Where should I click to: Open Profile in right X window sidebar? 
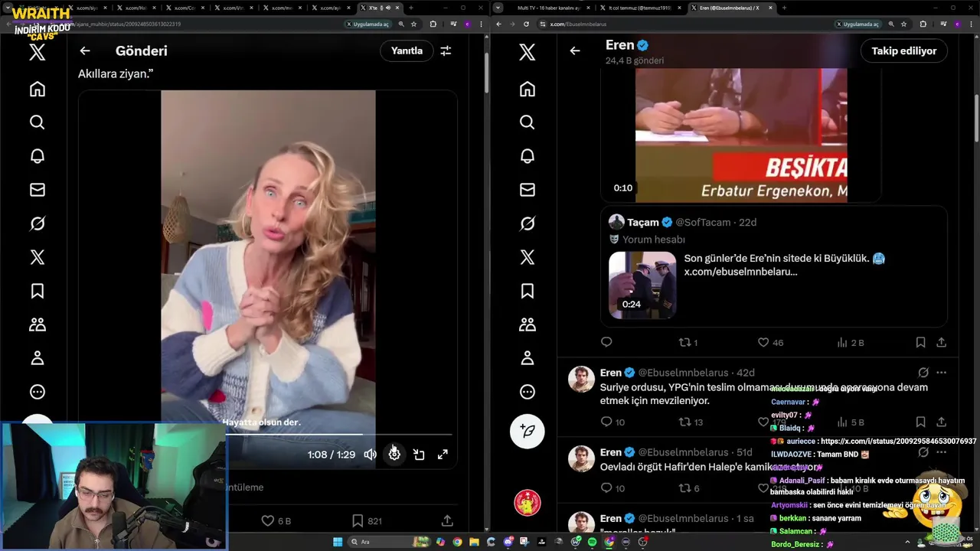[x=527, y=358]
